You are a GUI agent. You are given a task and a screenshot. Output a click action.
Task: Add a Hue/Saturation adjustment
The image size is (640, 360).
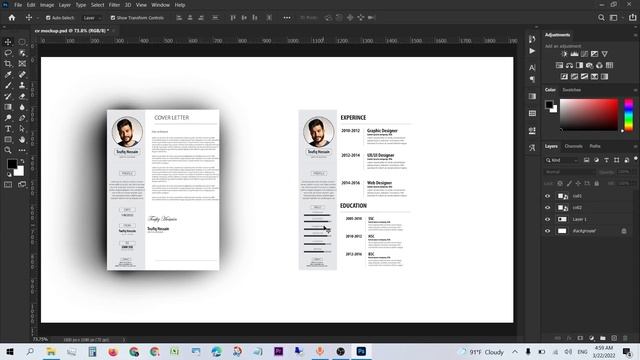(560, 65)
